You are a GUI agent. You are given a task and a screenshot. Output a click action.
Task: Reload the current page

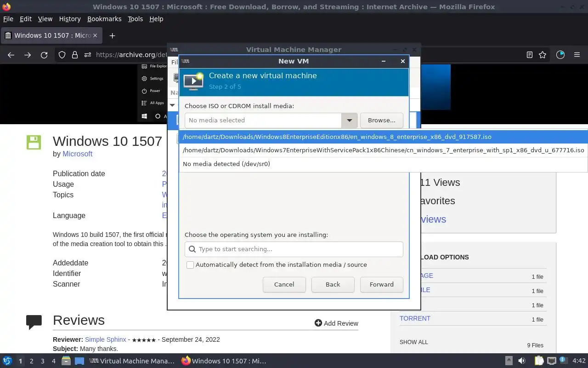click(x=44, y=55)
